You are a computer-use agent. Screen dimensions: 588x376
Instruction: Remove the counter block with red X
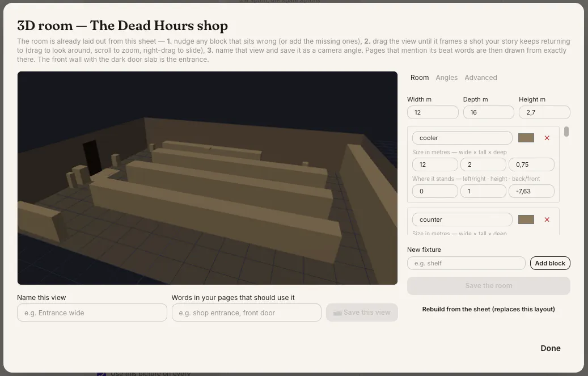547,219
